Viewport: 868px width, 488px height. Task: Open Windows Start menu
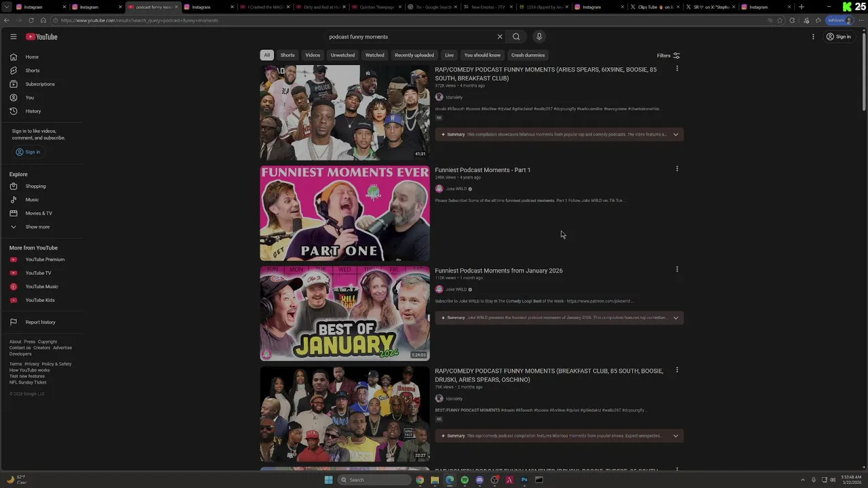pos(329,480)
